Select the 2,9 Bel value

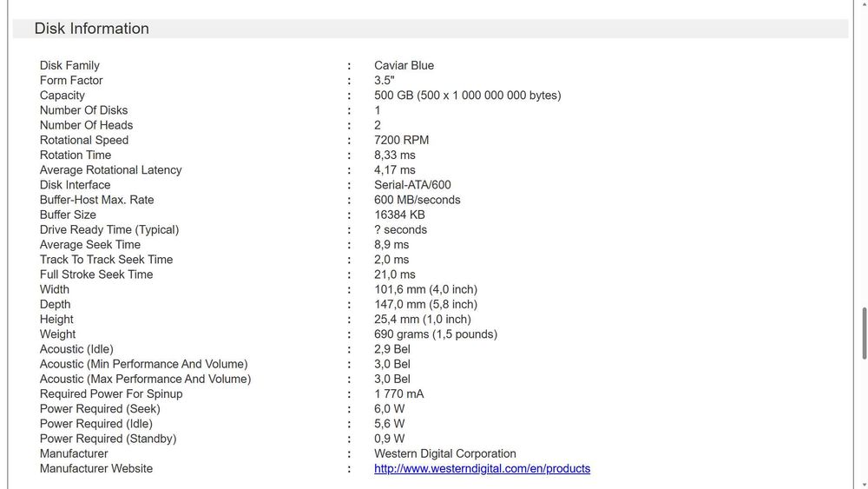(x=392, y=349)
